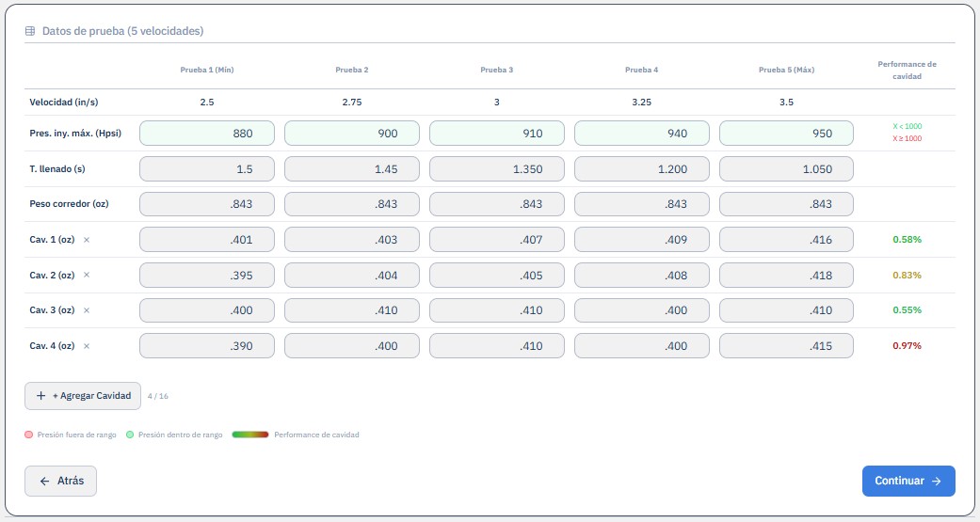This screenshot has width=980, height=522.
Task: Edit Cav. 1 value .409
Action: [x=642, y=240]
